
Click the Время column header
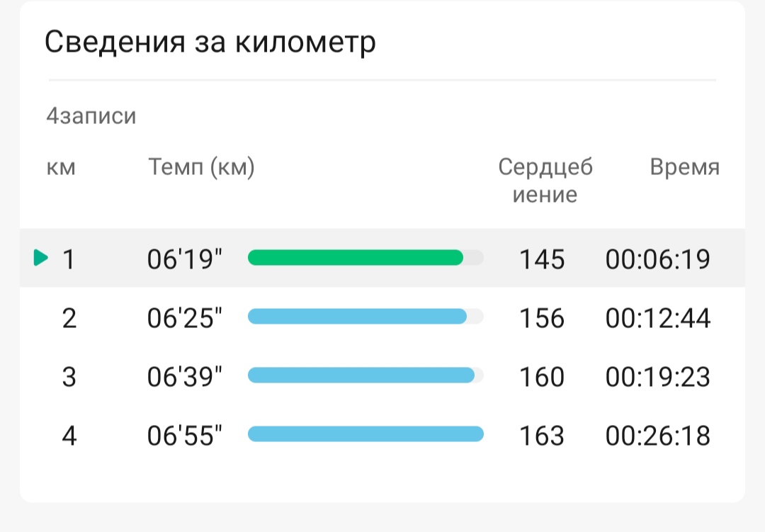[684, 167]
